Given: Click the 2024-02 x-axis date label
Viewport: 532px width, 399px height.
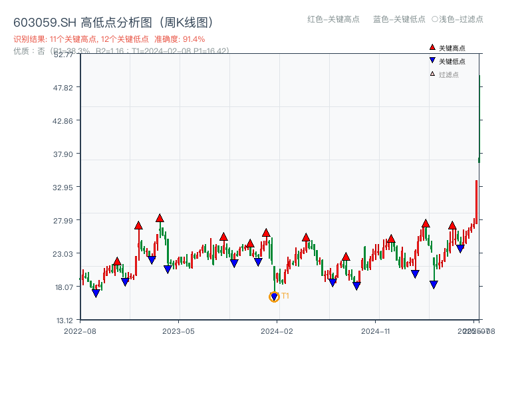Looking at the screenshot, I should pyautogui.click(x=277, y=331).
